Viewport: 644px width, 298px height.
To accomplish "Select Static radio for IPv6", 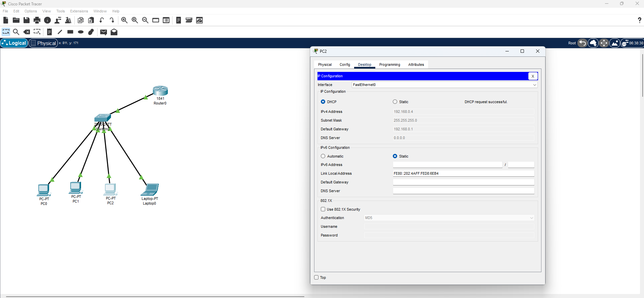I will pyautogui.click(x=395, y=156).
